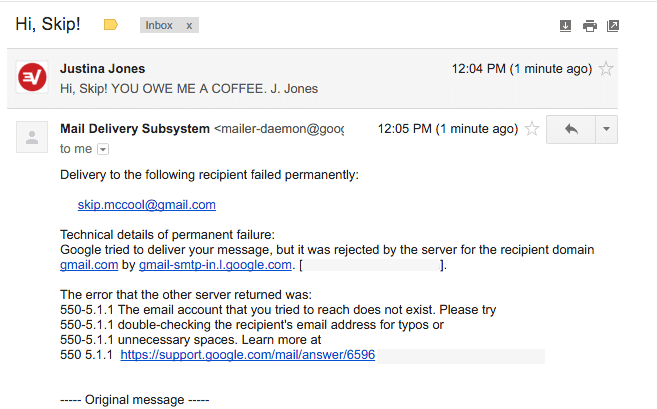Viewport: 657px width, 409px height.
Task: Click the gmail.com domain link
Action: [x=89, y=265]
